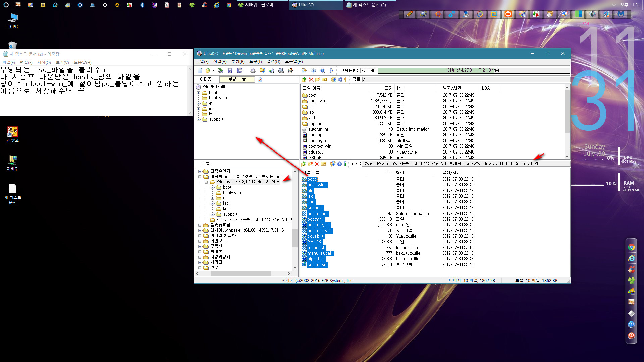Click the Ubuntu logo icon in top dock
This screenshot has width=644, height=362.
(x=437, y=14)
